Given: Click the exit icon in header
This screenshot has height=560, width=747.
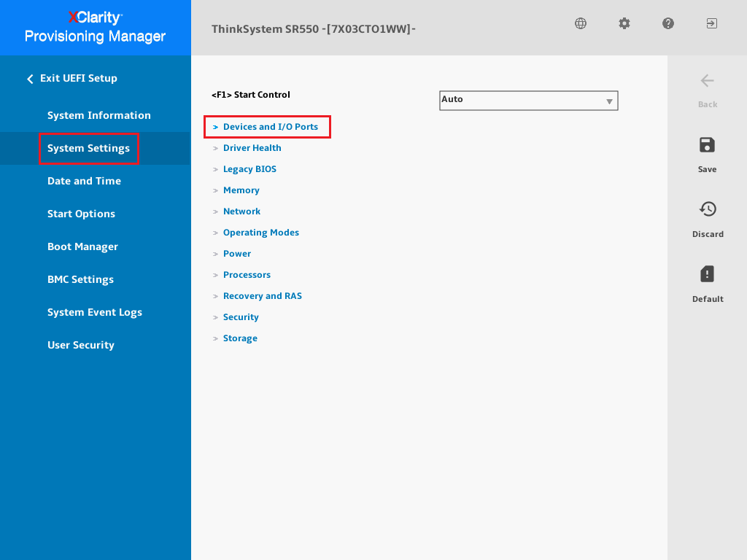Looking at the screenshot, I should (x=711, y=23).
